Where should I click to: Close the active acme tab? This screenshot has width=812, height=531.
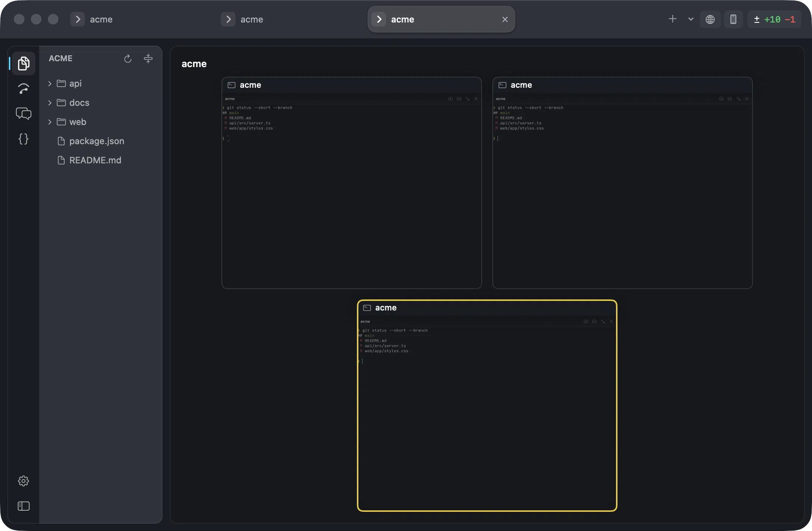pos(505,19)
